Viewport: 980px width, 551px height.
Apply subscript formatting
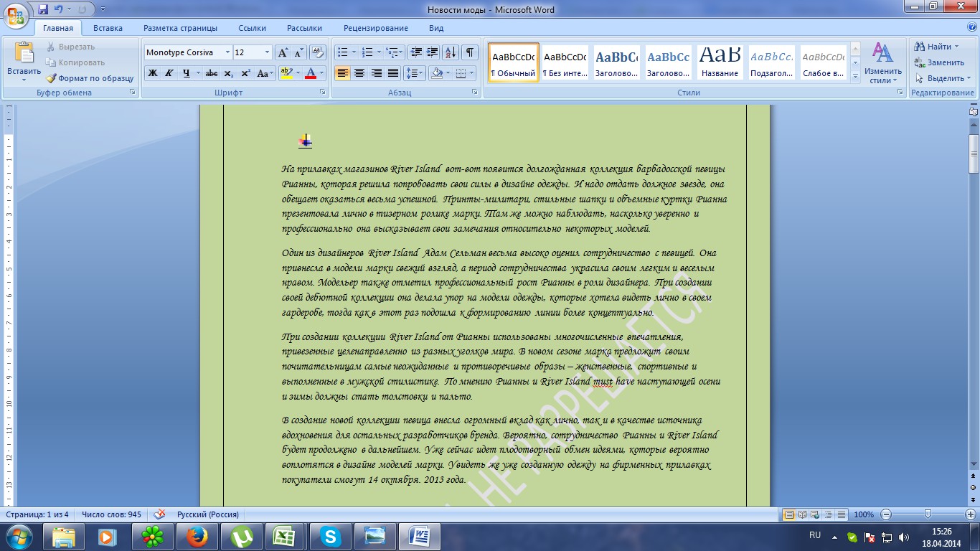click(x=229, y=73)
